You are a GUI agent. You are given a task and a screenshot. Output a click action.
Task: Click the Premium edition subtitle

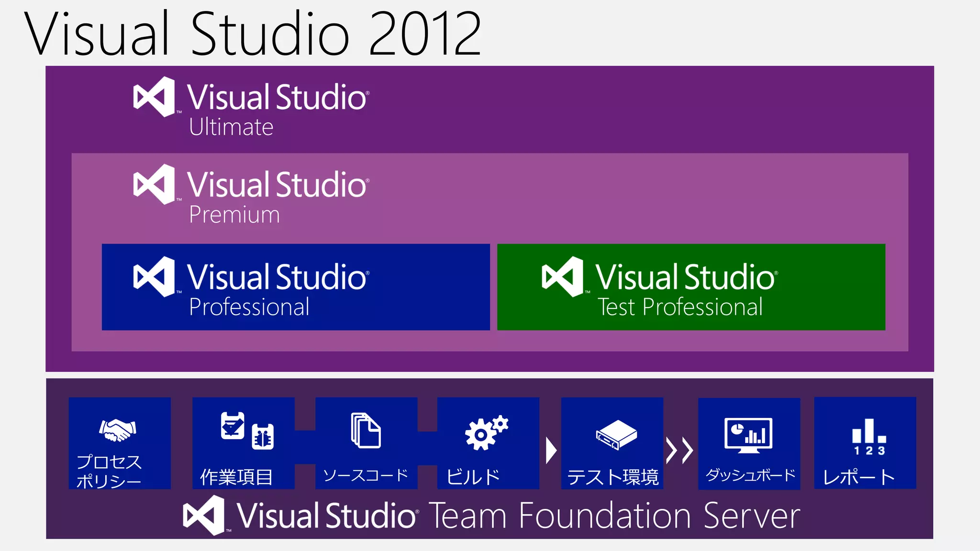click(x=234, y=215)
